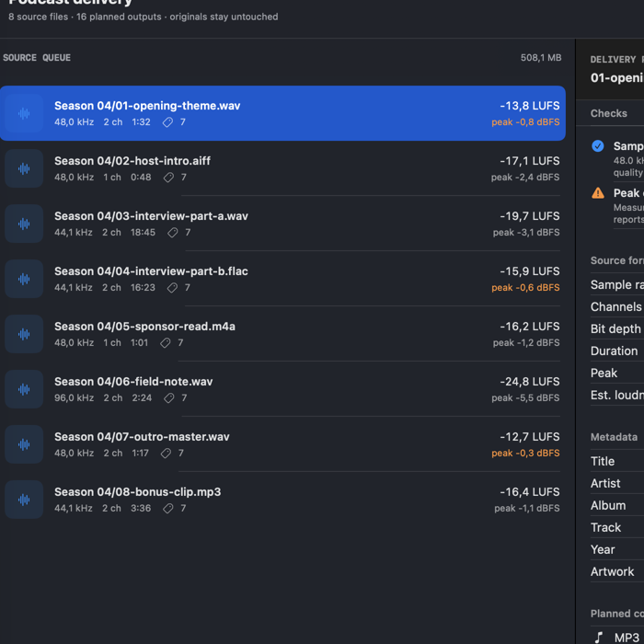
Task: Select Season 04/03-interview-part-a.wav file name
Action: (x=151, y=216)
